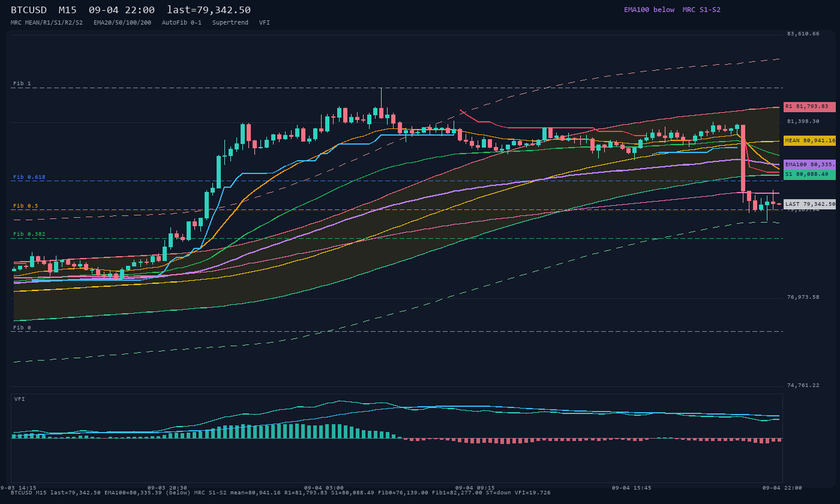Select the green 'S1 80,088.49' price tag
The width and height of the screenshot is (840, 504).
(809, 175)
